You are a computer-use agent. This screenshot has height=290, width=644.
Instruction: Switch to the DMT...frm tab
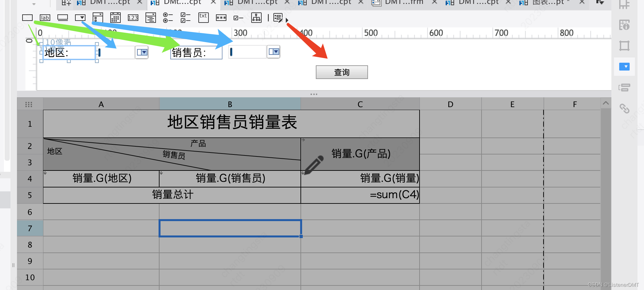point(404,2)
